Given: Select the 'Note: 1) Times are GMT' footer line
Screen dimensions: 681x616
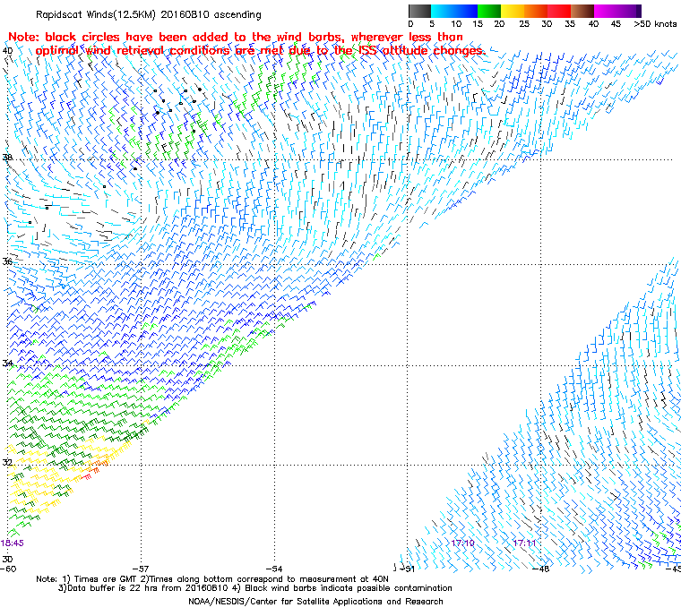Looking at the screenshot, I should pyautogui.click(x=212, y=579).
